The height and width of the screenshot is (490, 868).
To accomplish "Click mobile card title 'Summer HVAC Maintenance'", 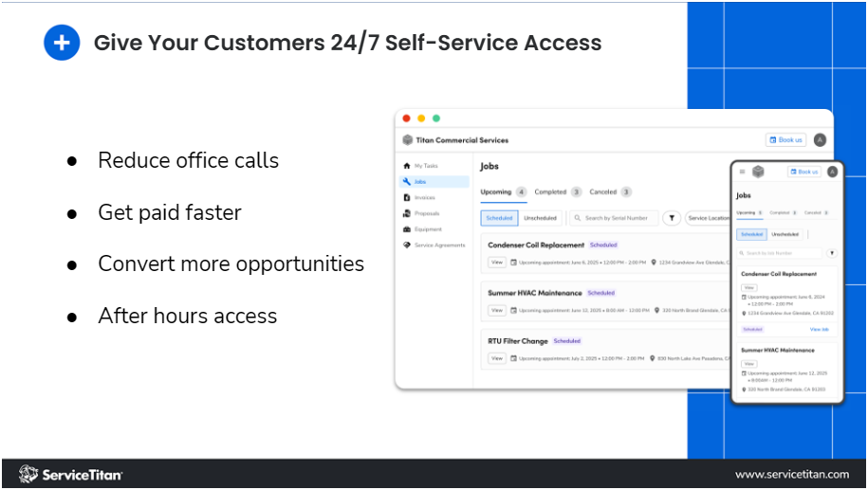I will click(x=778, y=350).
